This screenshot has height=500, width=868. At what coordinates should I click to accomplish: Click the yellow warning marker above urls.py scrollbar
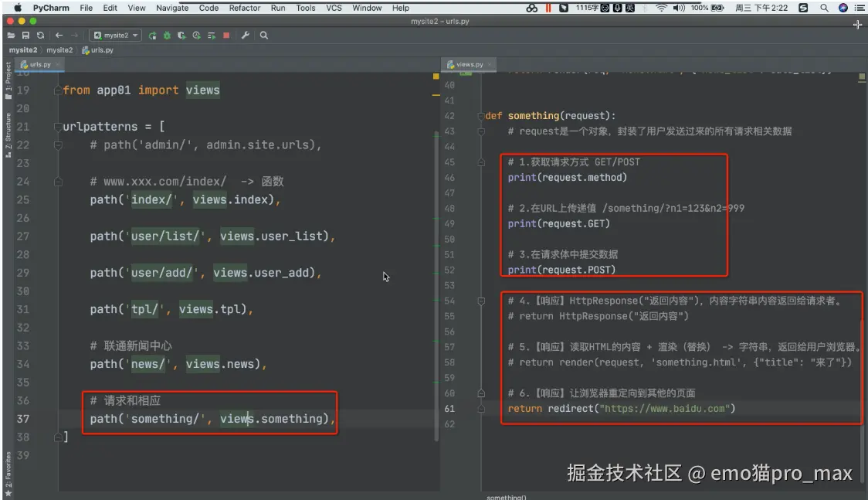[436, 77]
